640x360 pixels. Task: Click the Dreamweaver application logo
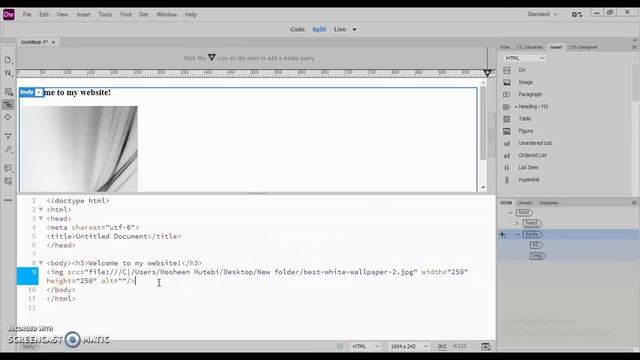pyautogui.click(x=9, y=15)
